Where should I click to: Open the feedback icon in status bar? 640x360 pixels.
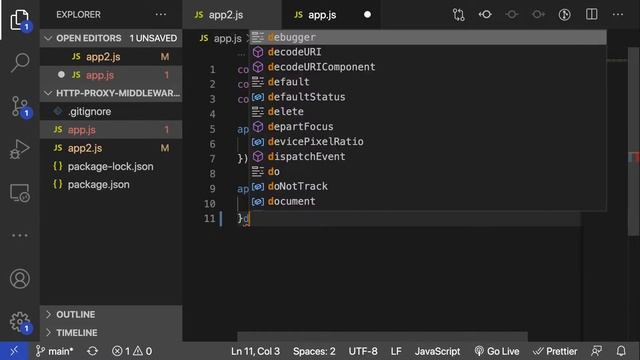click(596, 351)
